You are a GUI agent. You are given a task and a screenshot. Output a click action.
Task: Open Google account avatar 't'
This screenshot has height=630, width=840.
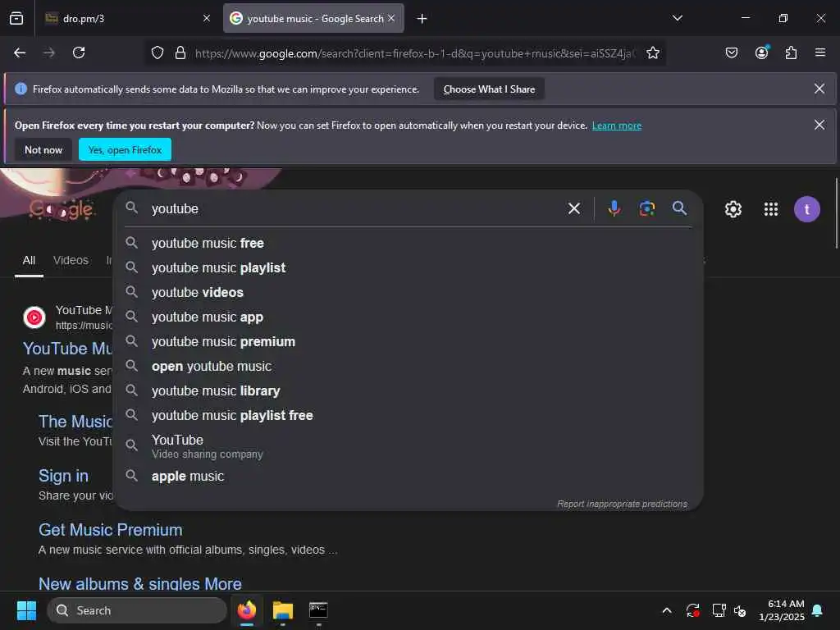point(806,209)
